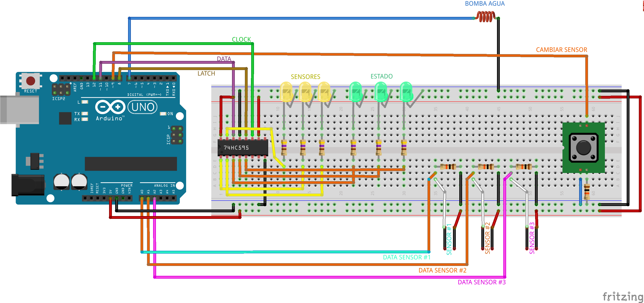
Task: Click the red RESET button on Arduino
Action: tap(30, 81)
